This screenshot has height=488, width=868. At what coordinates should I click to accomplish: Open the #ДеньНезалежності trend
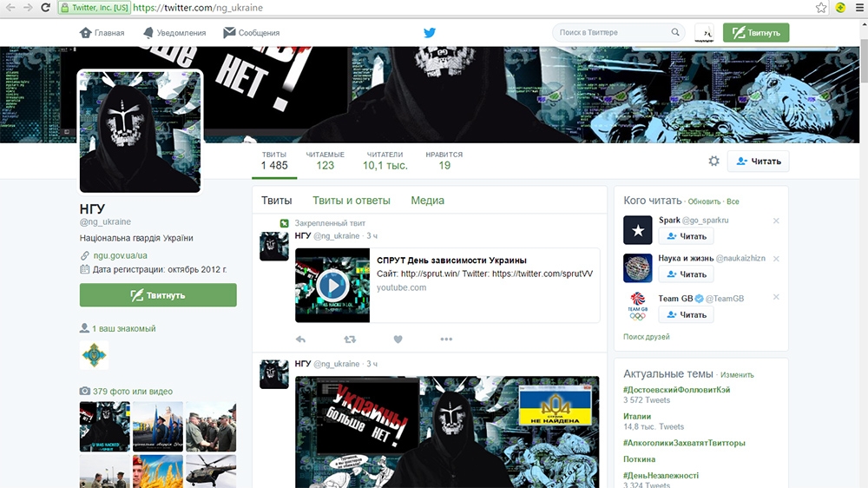(x=661, y=475)
